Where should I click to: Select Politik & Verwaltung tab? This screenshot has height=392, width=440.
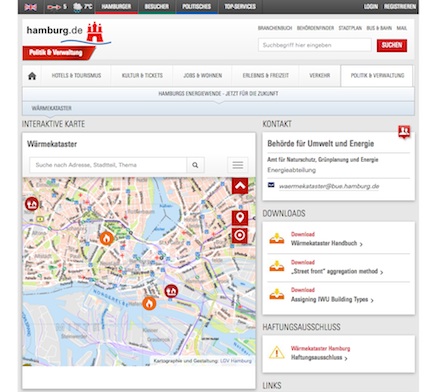[x=377, y=76]
